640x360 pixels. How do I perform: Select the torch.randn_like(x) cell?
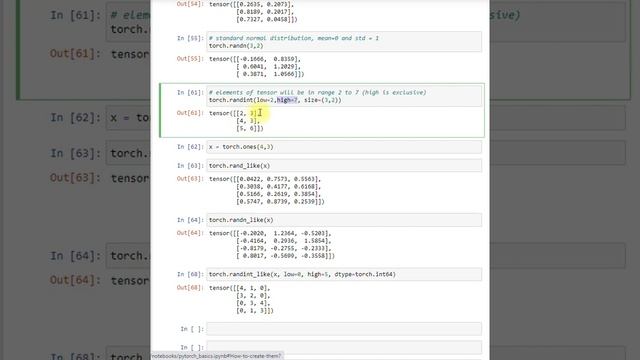point(344,220)
